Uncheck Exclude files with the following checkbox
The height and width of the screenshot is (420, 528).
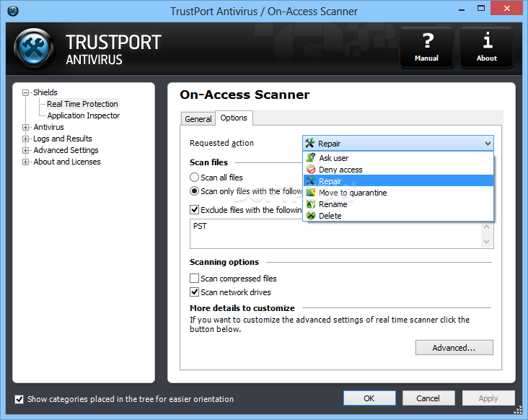pos(194,210)
